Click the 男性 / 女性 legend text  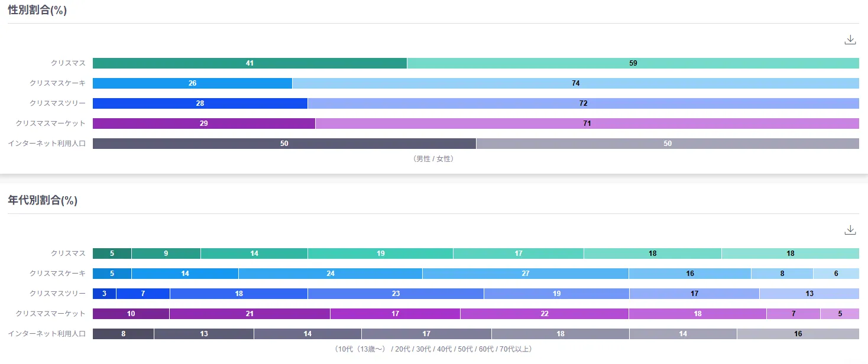(433, 159)
